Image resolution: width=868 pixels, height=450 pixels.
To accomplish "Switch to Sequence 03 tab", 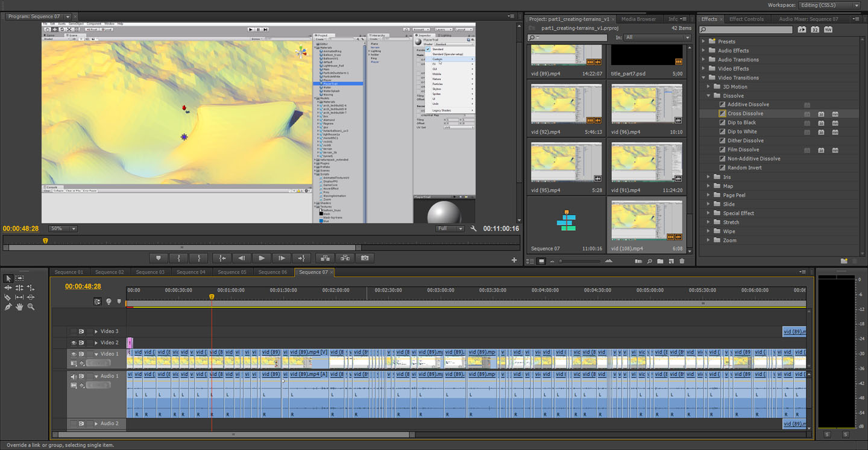I will point(150,272).
